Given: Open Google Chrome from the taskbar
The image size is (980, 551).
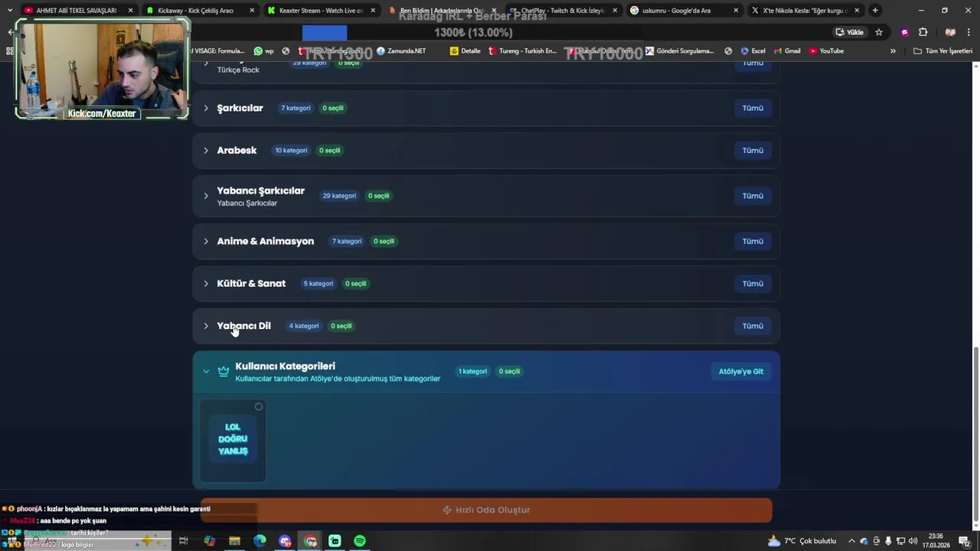Looking at the screenshot, I should point(310,541).
